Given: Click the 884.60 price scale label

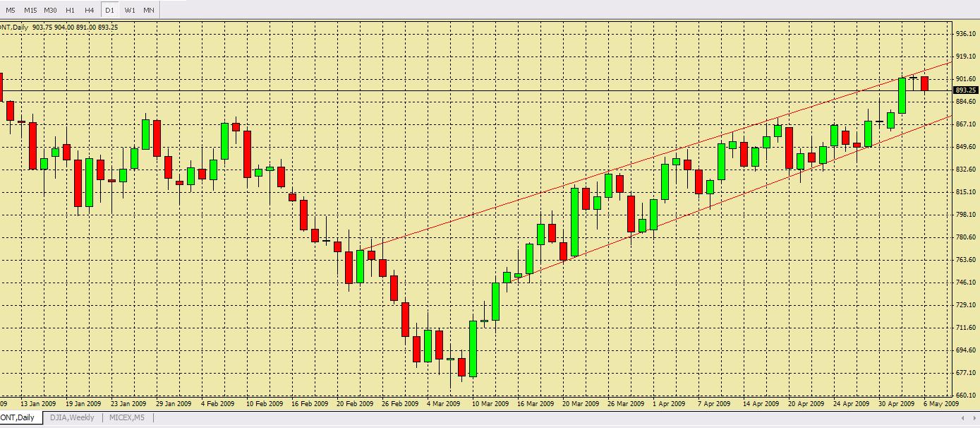Looking at the screenshot, I should pos(965,101).
